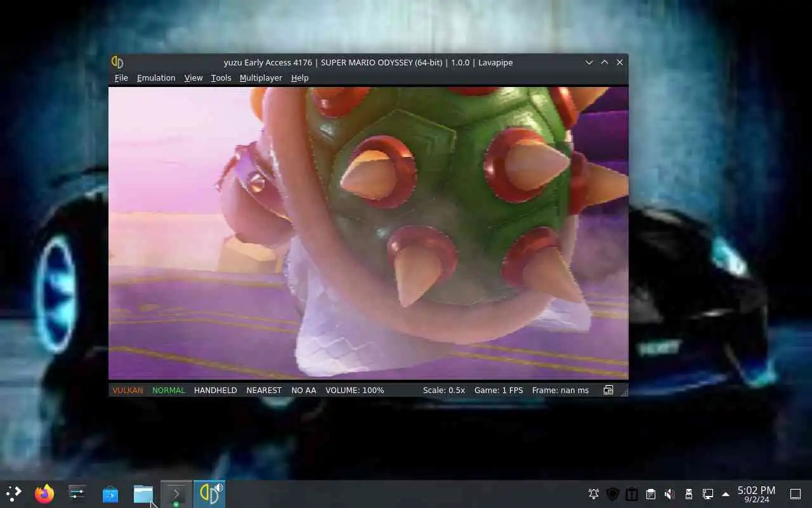The width and height of the screenshot is (812, 508).
Task: Open the File menu in yuzu
Action: [121, 78]
